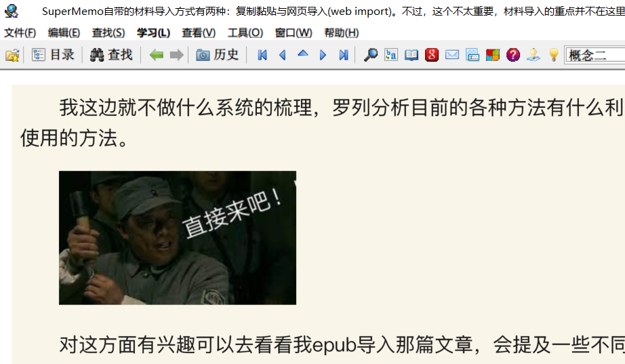Open the 帮助(H) menu
The image size is (625, 364).
click(x=341, y=33)
